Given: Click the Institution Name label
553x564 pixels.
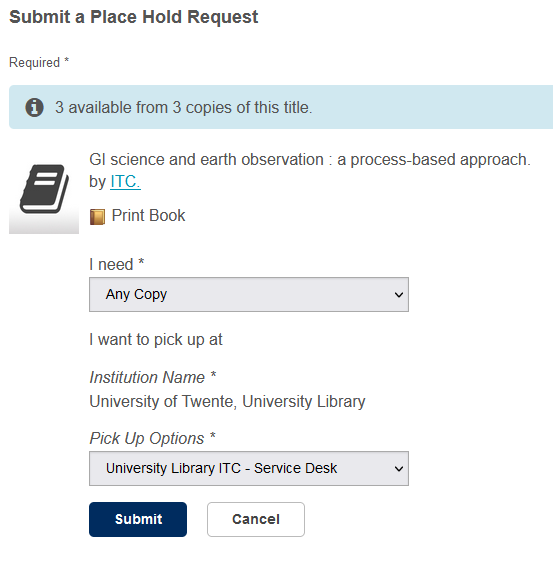Looking at the screenshot, I should point(153,377).
